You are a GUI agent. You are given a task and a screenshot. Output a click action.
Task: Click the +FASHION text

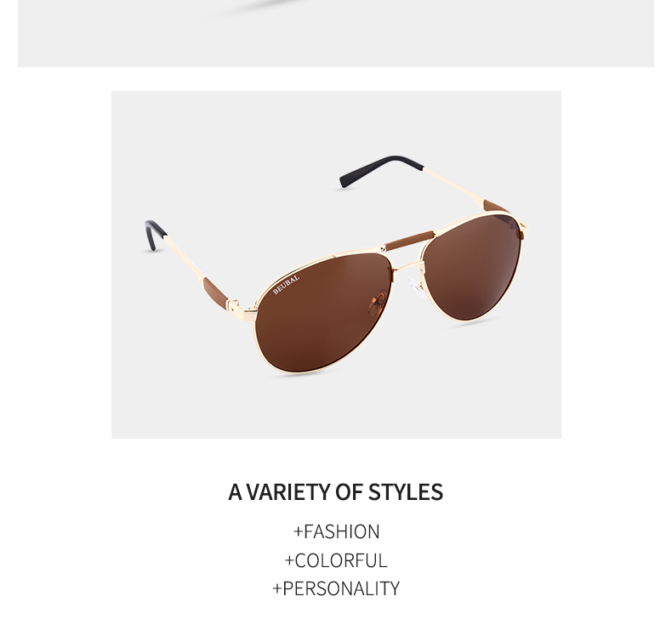pyautogui.click(x=337, y=531)
